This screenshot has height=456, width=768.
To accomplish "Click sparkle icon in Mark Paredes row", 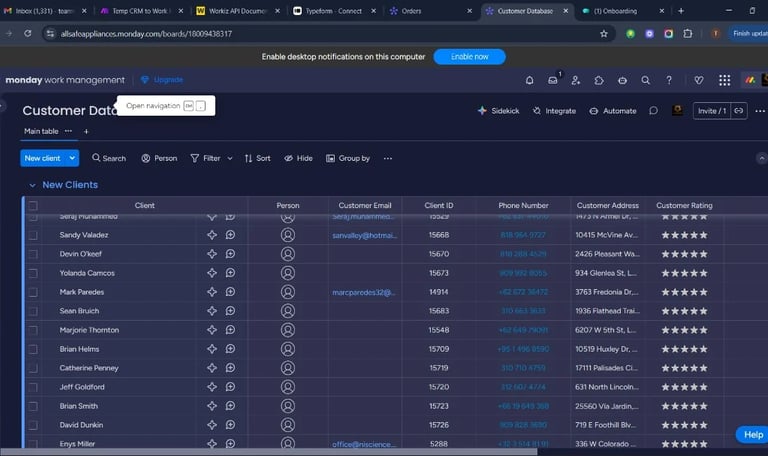I will click(212, 292).
